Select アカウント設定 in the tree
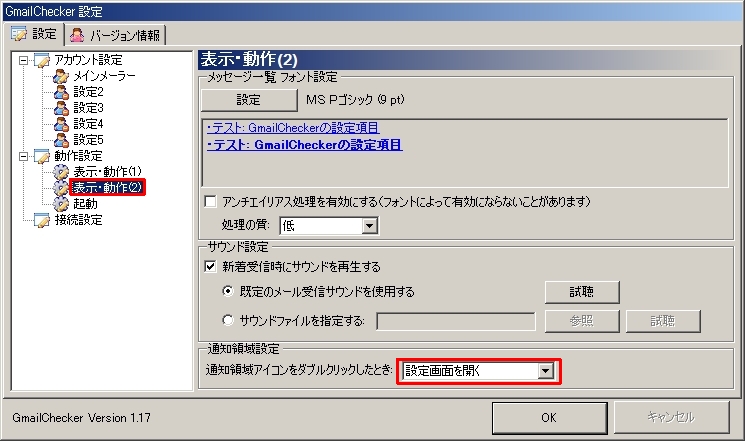Image resolution: width=745 pixels, height=441 pixels. (88, 60)
